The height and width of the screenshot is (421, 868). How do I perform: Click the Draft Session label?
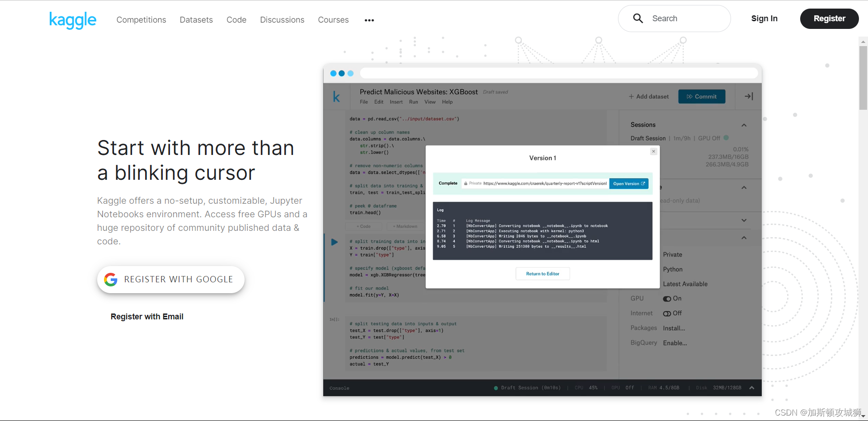[x=648, y=138]
